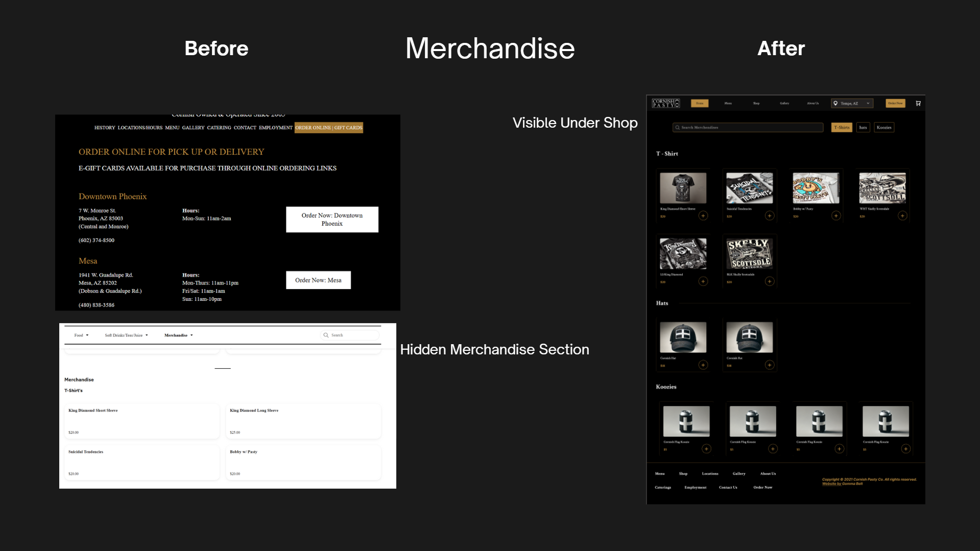Viewport: 980px width, 551px height.
Task: Expand the Food dropdown
Action: click(x=81, y=336)
